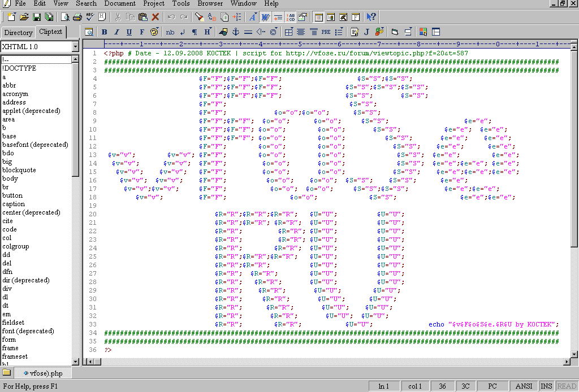This screenshot has width=579, height=392.
Task: Toggle INS insert mode in status bar
Action: (x=546, y=386)
